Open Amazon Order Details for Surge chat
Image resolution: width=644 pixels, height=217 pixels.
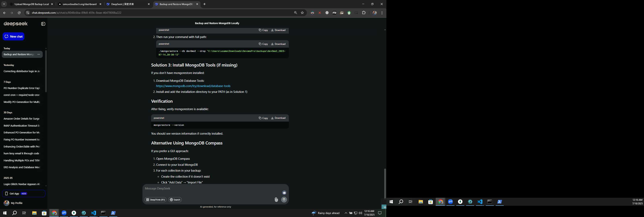[x=22, y=119]
